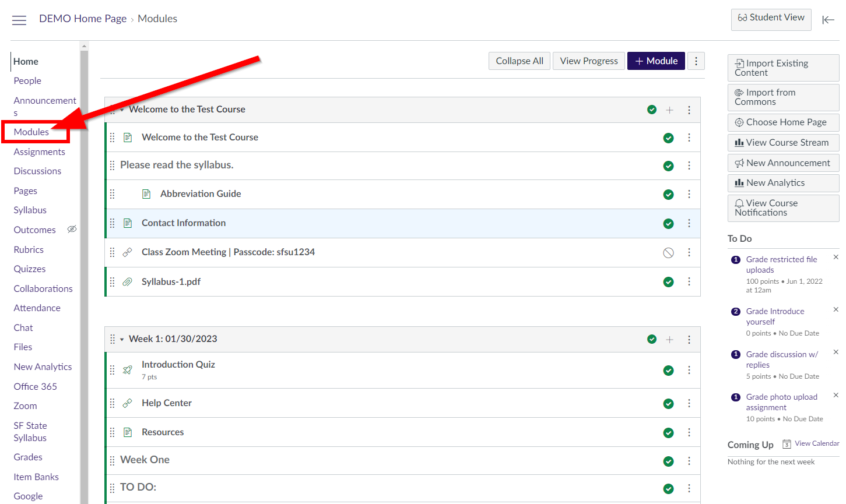Open Modules in the course navigation
846x504 pixels.
tap(31, 132)
